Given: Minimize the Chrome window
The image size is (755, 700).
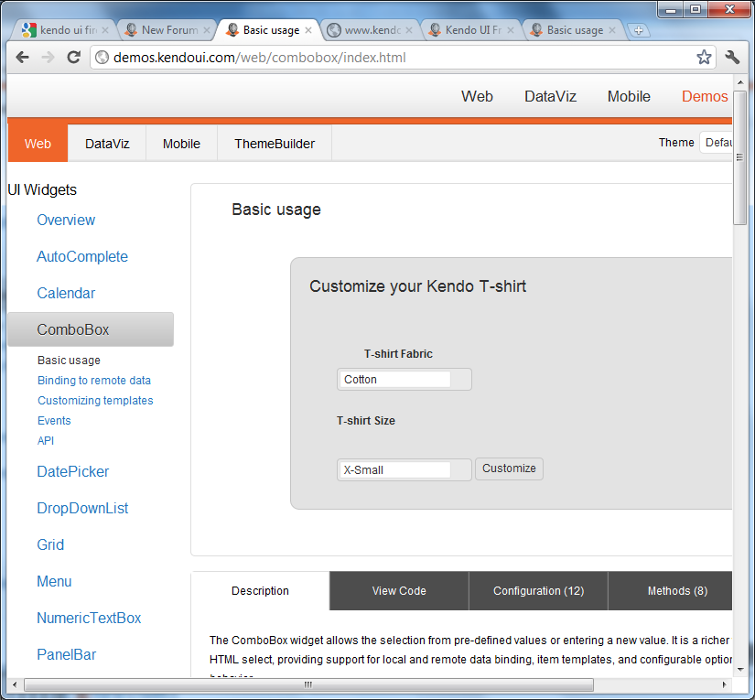Looking at the screenshot, I should [671, 9].
